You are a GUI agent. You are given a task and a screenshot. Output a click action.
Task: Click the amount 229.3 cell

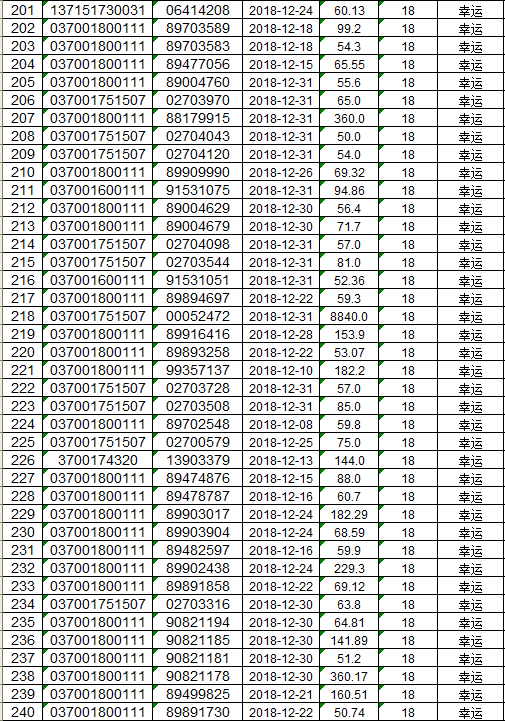[349, 568]
